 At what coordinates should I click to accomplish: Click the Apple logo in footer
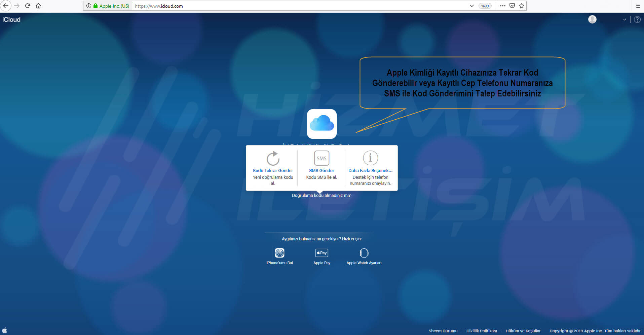5,330
